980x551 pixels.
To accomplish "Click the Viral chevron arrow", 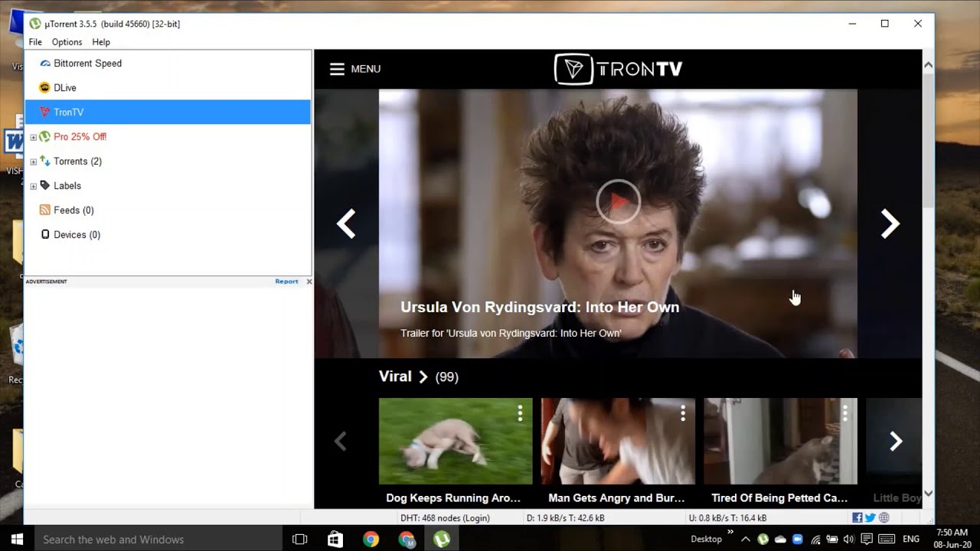I will coord(423,377).
